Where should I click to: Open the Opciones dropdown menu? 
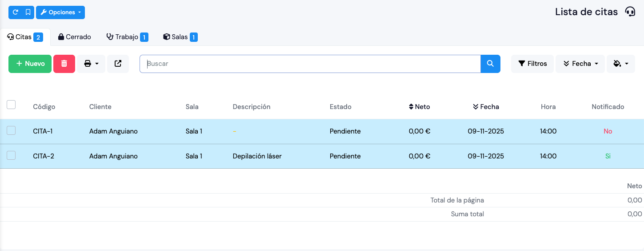[x=60, y=12]
